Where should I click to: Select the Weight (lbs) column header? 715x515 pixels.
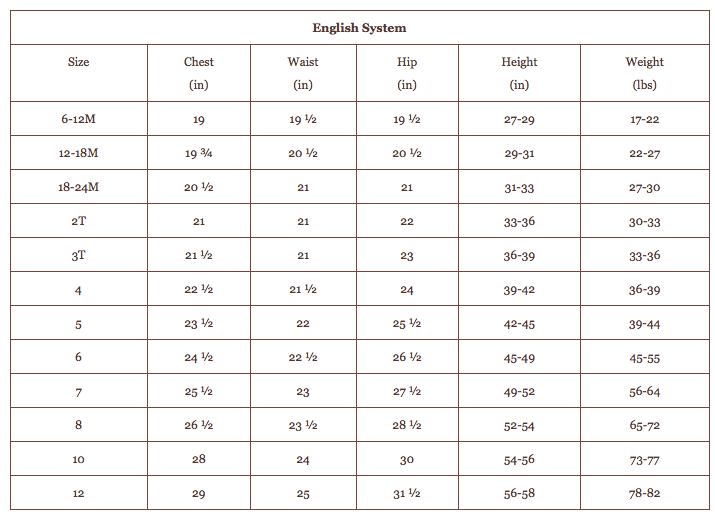pos(644,72)
